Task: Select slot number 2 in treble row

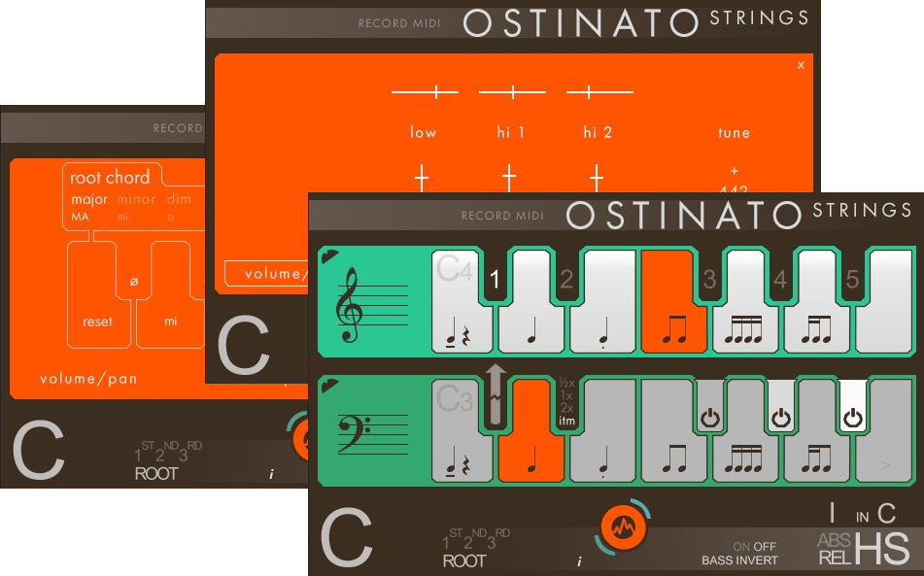Action: point(566,279)
